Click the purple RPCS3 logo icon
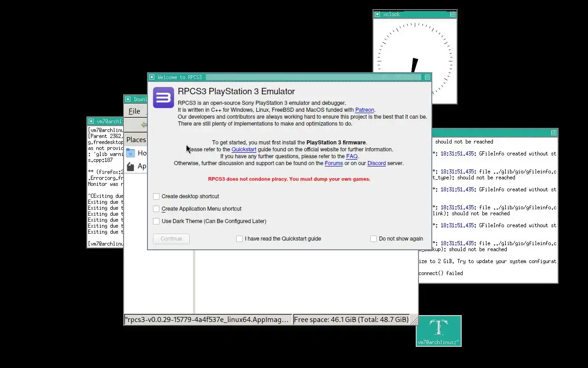 coord(164,98)
